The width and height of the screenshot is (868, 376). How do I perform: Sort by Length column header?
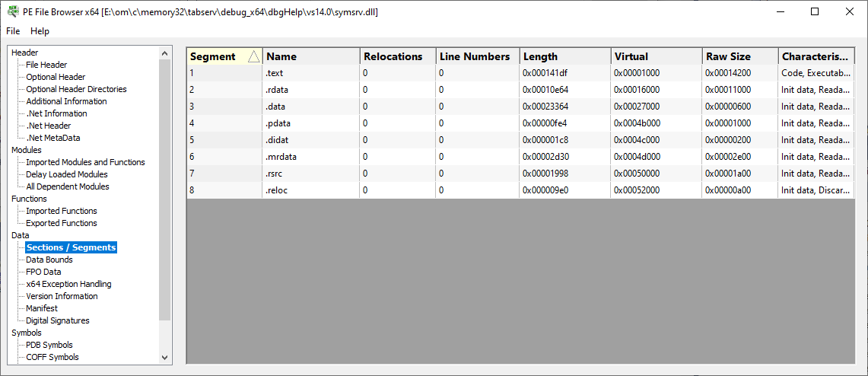point(565,56)
